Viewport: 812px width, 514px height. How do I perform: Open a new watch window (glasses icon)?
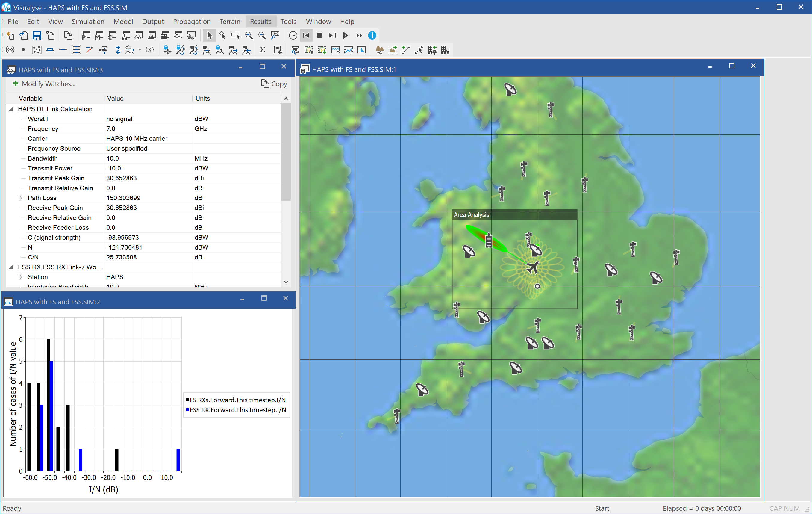tap(139, 35)
